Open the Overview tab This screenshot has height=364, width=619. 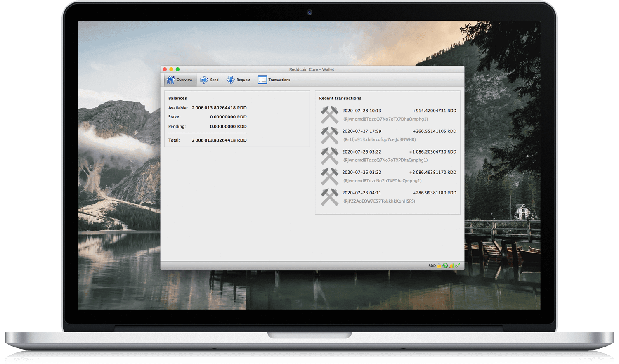[x=180, y=80]
